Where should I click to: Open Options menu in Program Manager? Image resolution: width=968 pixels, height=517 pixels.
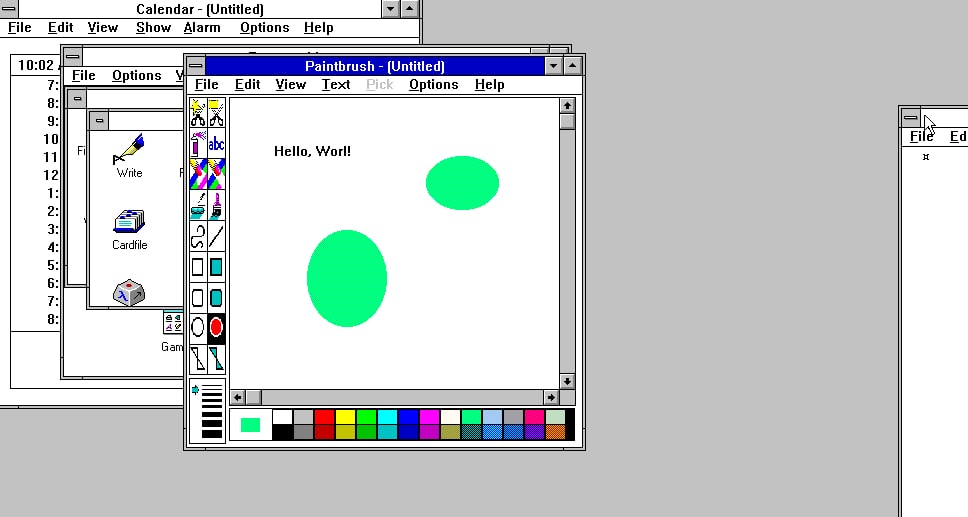[x=136, y=75]
